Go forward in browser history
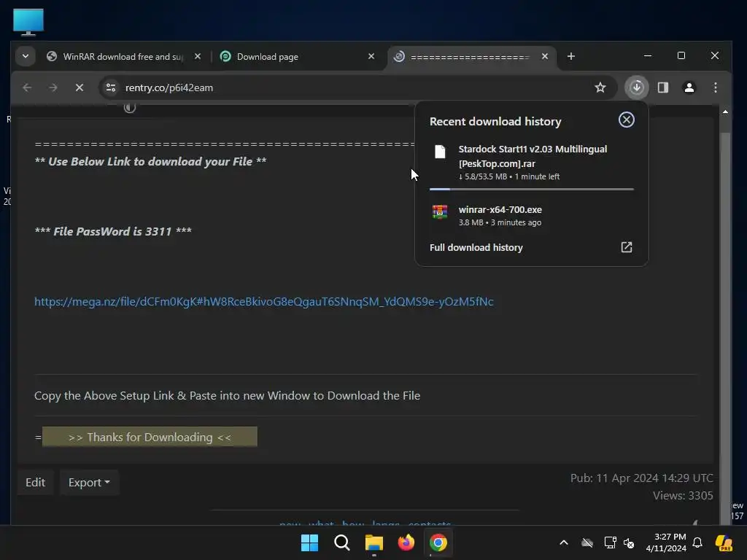 53,87
